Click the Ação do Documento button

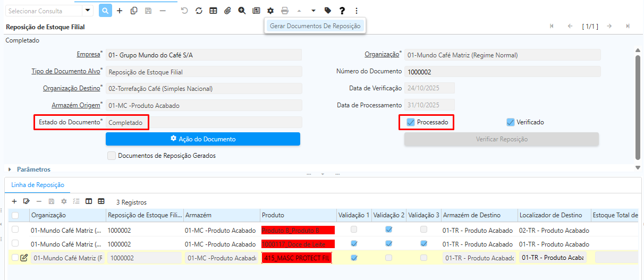point(203,139)
